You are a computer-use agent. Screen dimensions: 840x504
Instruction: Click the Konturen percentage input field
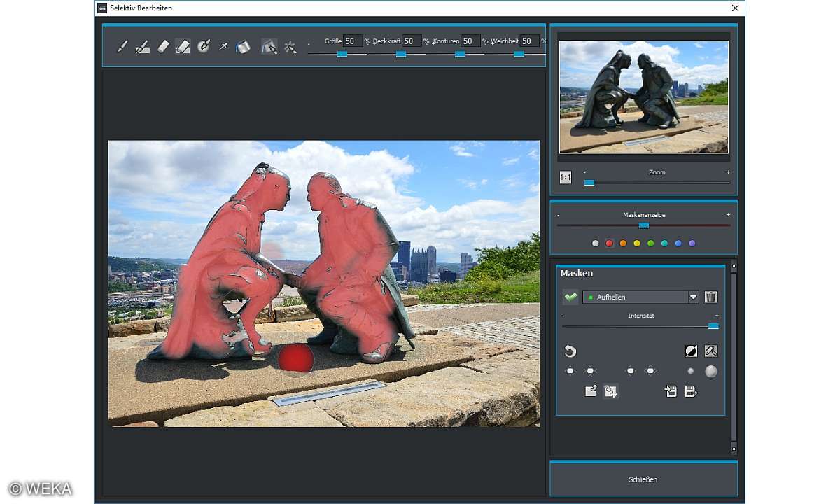tap(470, 41)
